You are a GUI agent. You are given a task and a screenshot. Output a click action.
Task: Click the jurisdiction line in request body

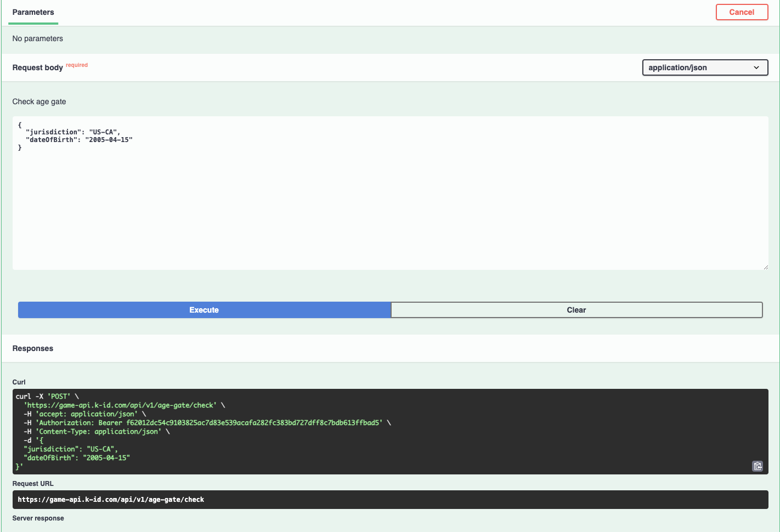(73, 132)
